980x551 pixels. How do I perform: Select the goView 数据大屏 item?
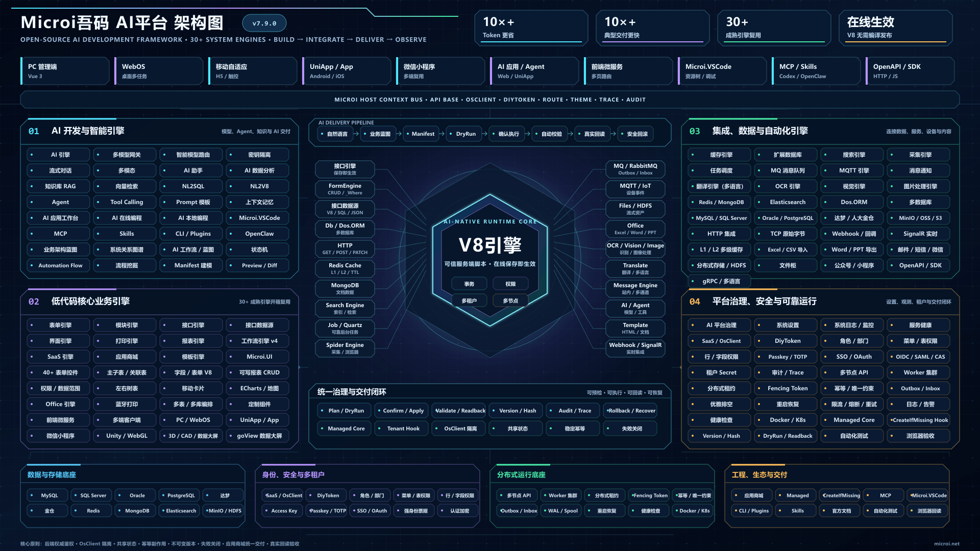pos(257,436)
